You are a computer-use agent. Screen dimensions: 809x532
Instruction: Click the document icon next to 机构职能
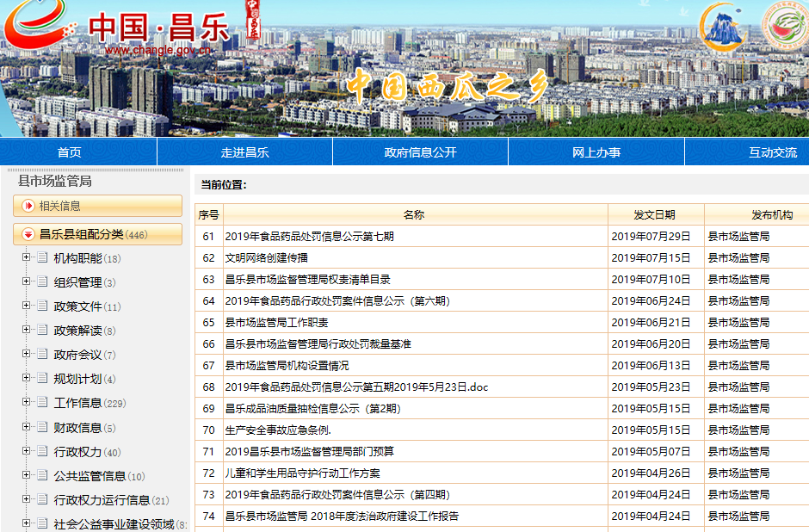pyautogui.click(x=42, y=258)
